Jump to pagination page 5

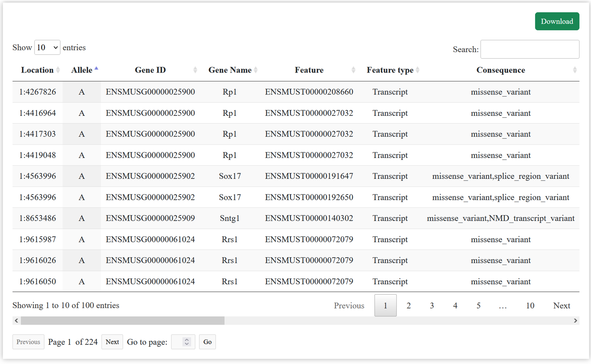(478, 306)
